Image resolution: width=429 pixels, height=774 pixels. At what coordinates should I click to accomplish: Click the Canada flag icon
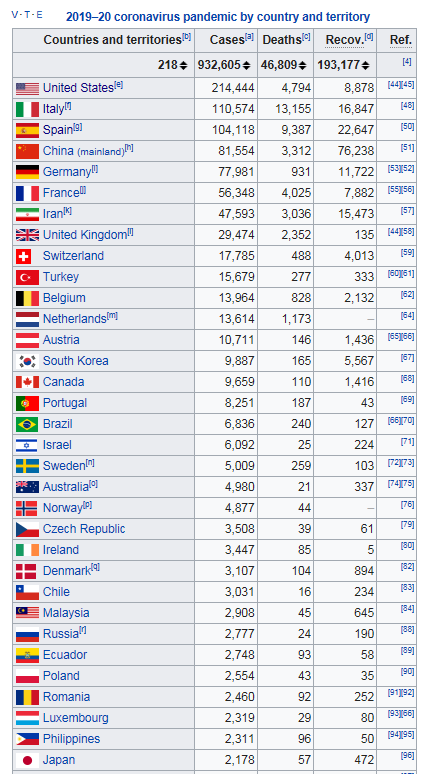tap(27, 382)
